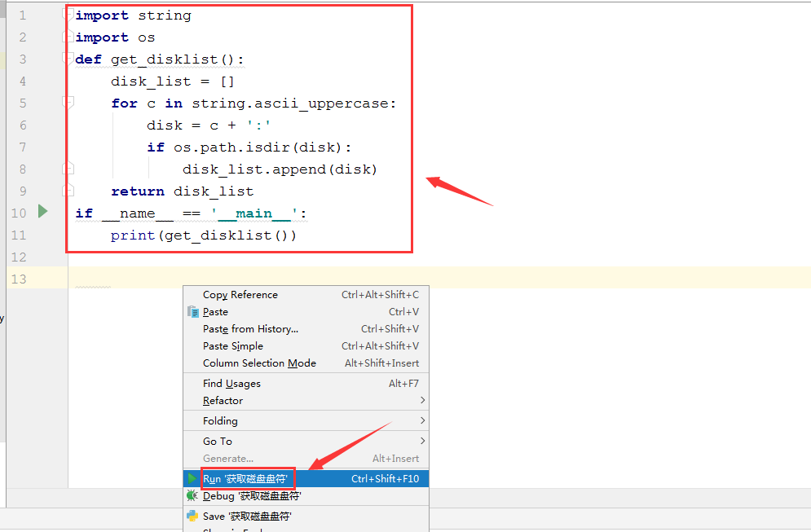This screenshot has height=532, width=811.
Task: Collapse the import block fold marker on line 1
Action: 68,15
